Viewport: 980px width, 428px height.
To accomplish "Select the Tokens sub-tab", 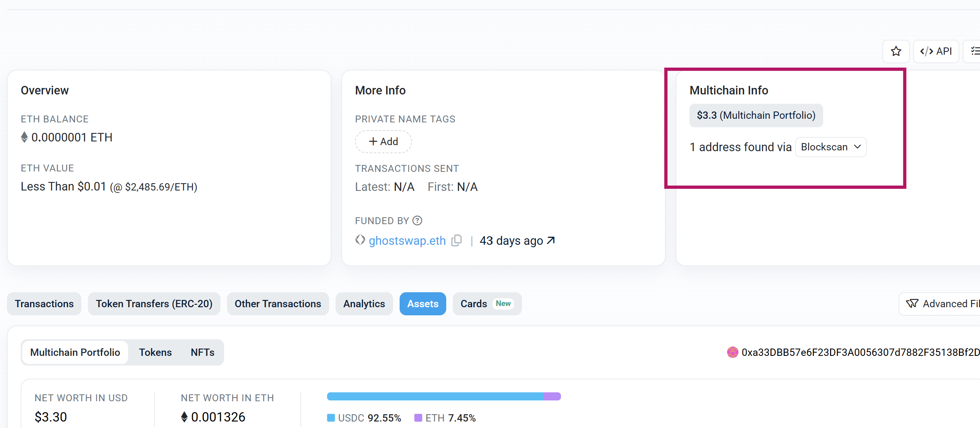I will point(155,352).
